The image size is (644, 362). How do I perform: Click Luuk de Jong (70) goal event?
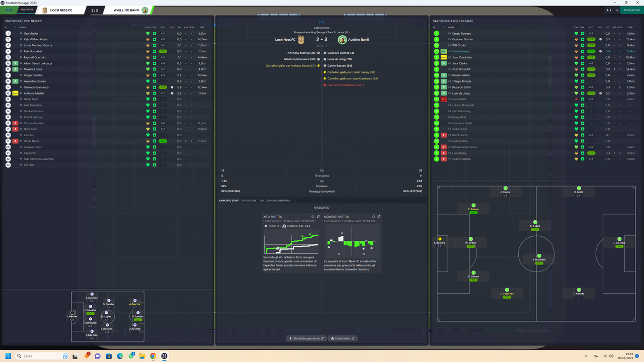(x=340, y=59)
